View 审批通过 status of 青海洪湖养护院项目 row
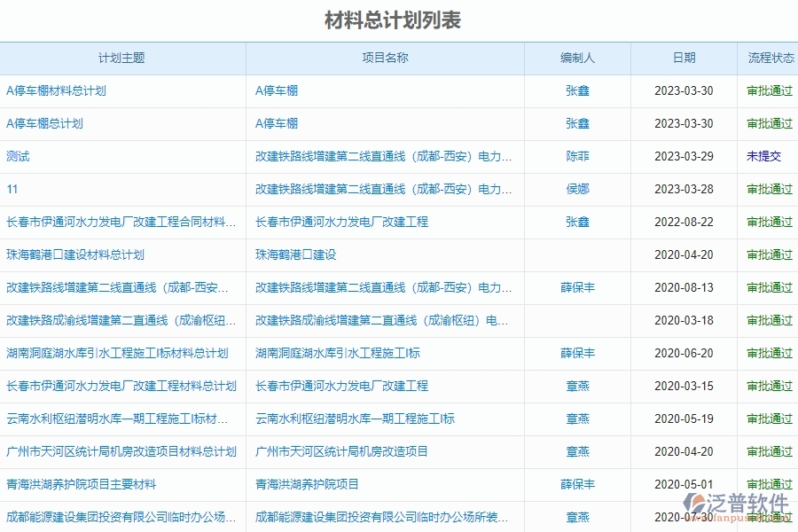798x532 pixels. [768, 484]
